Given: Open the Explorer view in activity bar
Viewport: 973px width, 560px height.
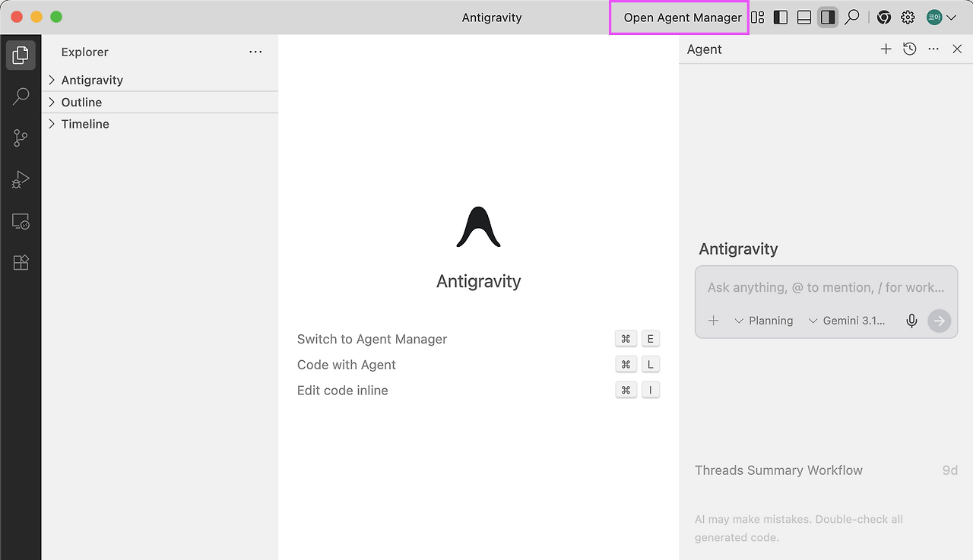Looking at the screenshot, I should pyautogui.click(x=21, y=55).
